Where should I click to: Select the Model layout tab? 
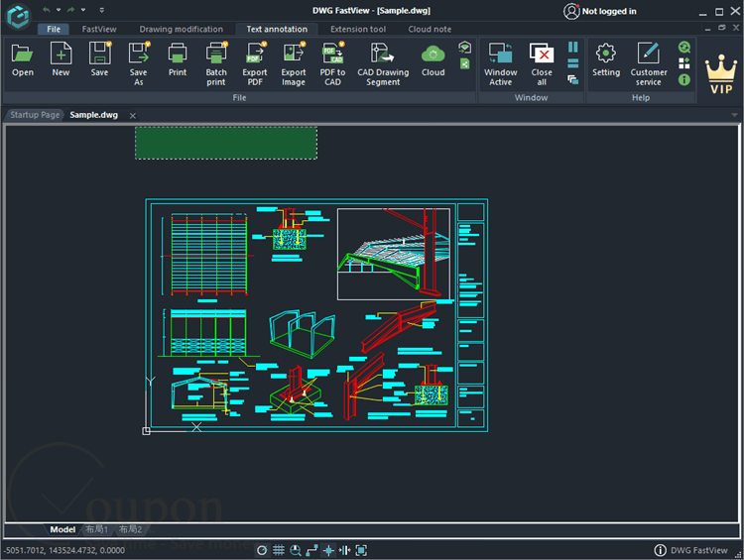[x=62, y=529]
